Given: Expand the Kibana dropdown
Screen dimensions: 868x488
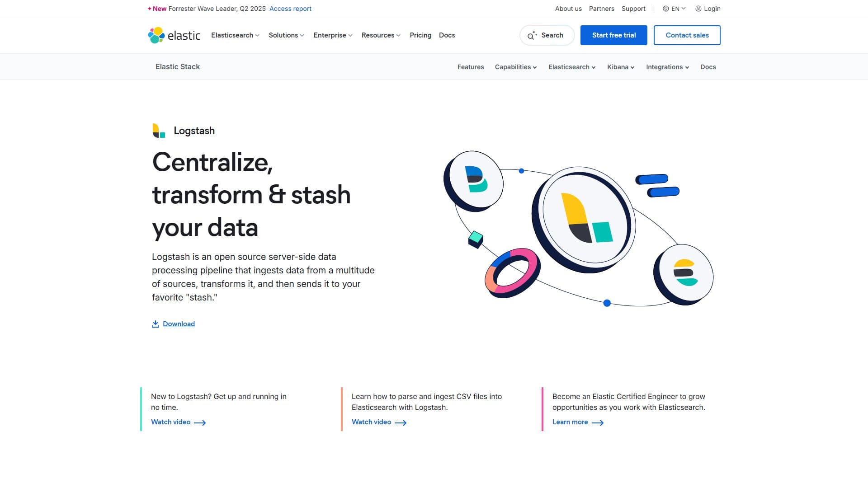Looking at the screenshot, I should coord(621,67).
